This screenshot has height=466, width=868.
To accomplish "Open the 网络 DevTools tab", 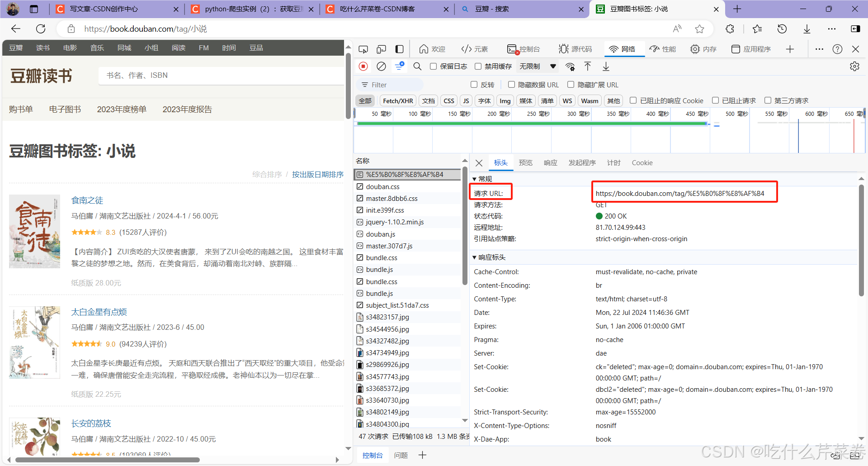I will pos(623,49).
